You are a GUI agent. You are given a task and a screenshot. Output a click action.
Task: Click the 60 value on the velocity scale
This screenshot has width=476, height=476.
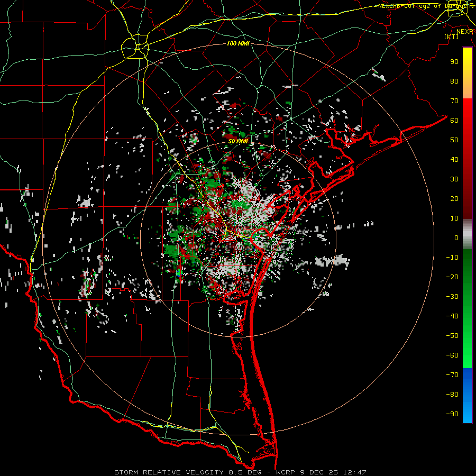coord(454,120)
